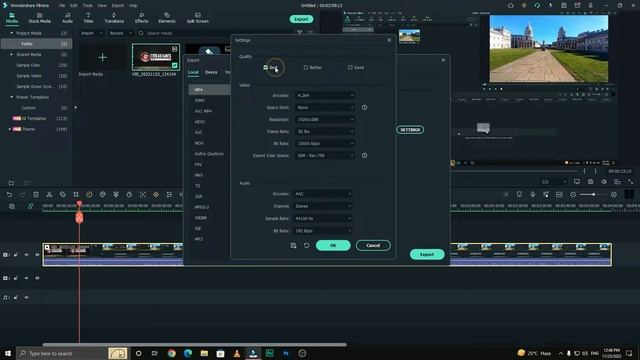Tick the Best quality checkbox
The width and height of the screenshot is (640, 360).
[x=266, y=67]
